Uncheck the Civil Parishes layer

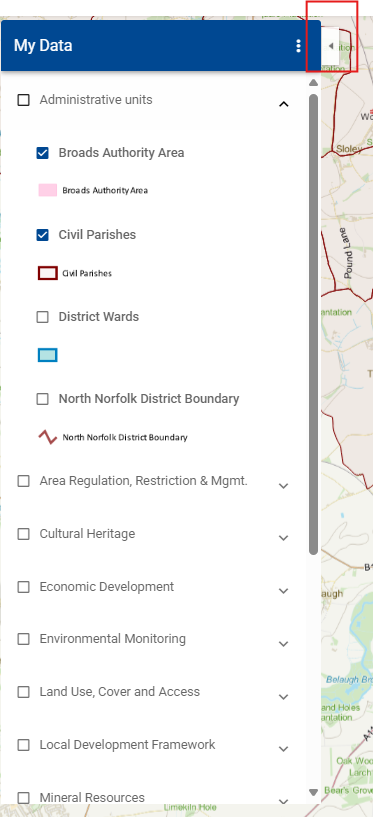click(43, 235)
